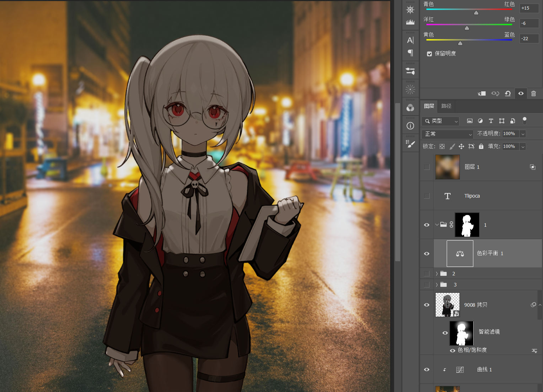Reset adjustment to defaults icon
This screenshot has height=392, width=543.
click(508, 93)
